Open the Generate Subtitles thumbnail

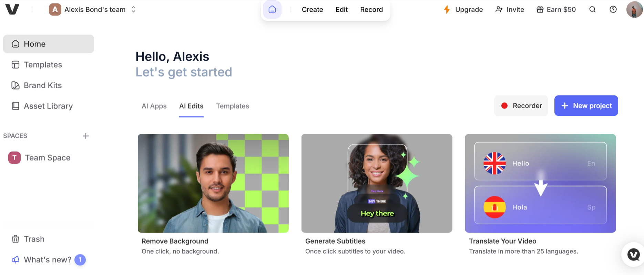click(377, 183)
